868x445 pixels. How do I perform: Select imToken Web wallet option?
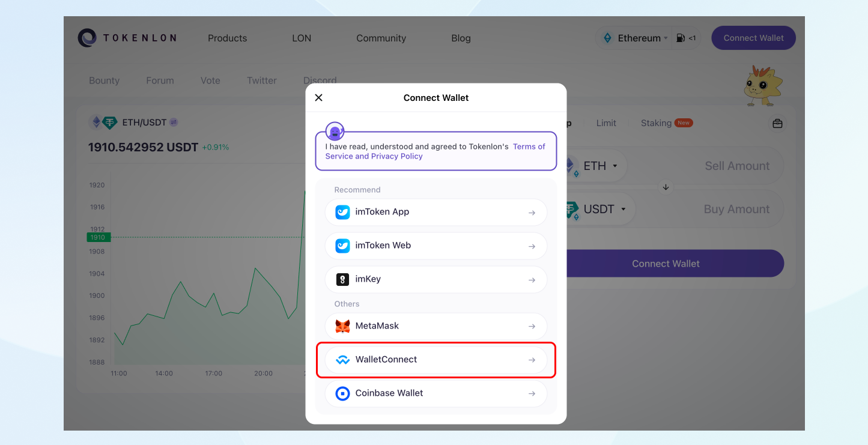(436, 246)
